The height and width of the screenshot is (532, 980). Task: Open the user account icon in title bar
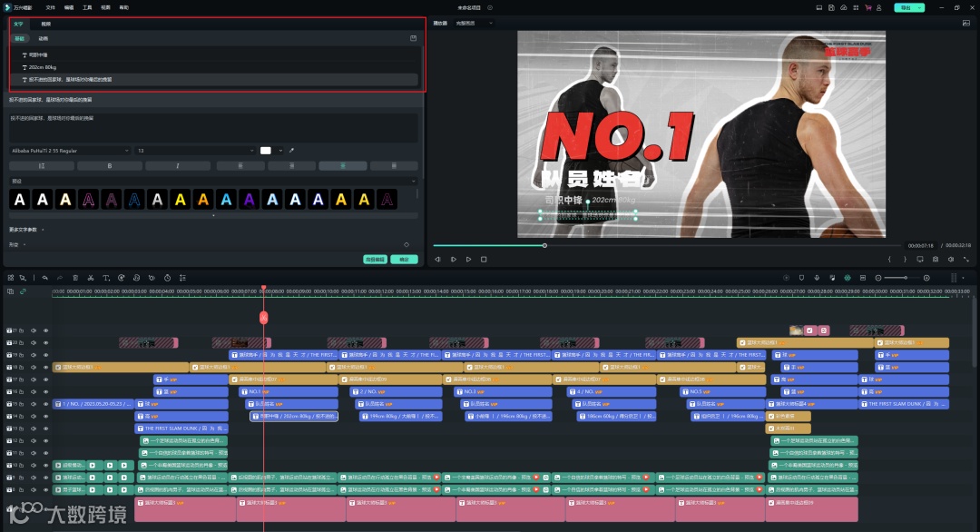(x=878, y=7)
